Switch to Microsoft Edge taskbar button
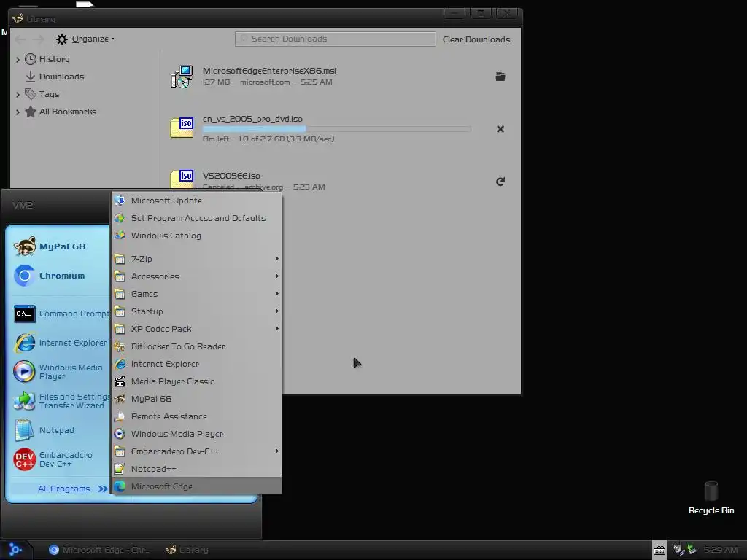 (99, 550)
